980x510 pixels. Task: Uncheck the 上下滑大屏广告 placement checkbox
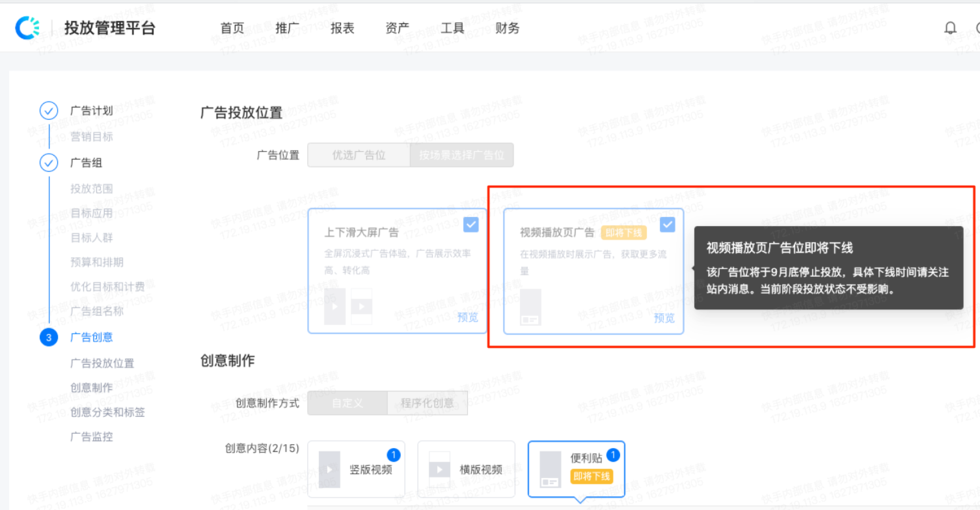[470, 224]
